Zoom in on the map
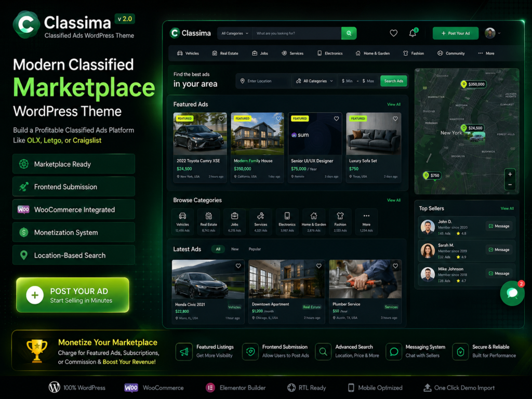The width and height of the screenshot is (532, 399). 510,175
